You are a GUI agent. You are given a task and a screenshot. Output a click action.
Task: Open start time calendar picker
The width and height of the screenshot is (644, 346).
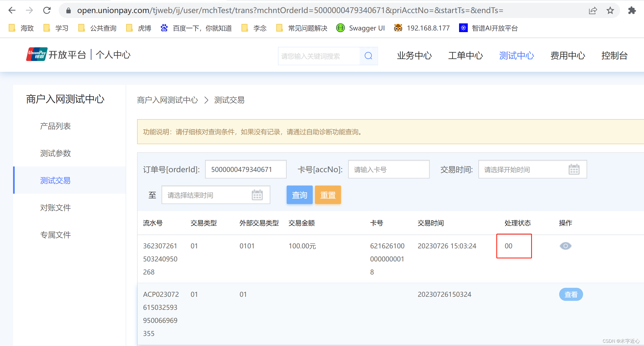point(574,169)
